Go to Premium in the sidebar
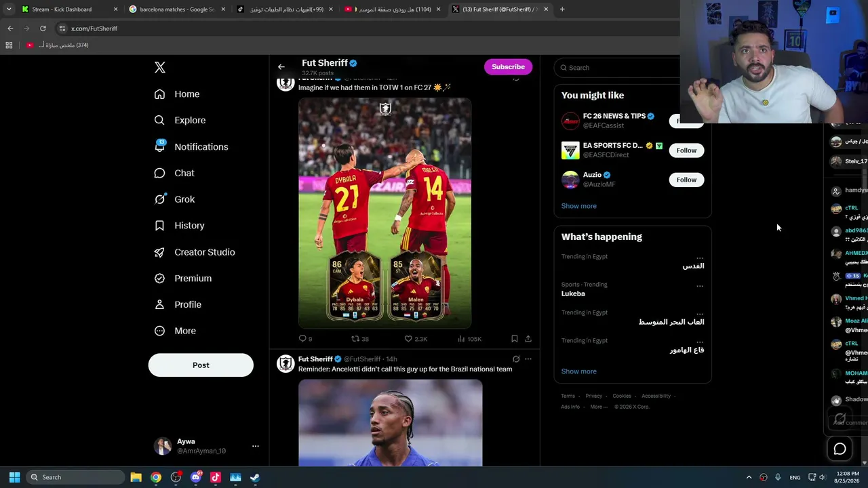The height and width of the screenshot is (488, 868). click(182, 279)
